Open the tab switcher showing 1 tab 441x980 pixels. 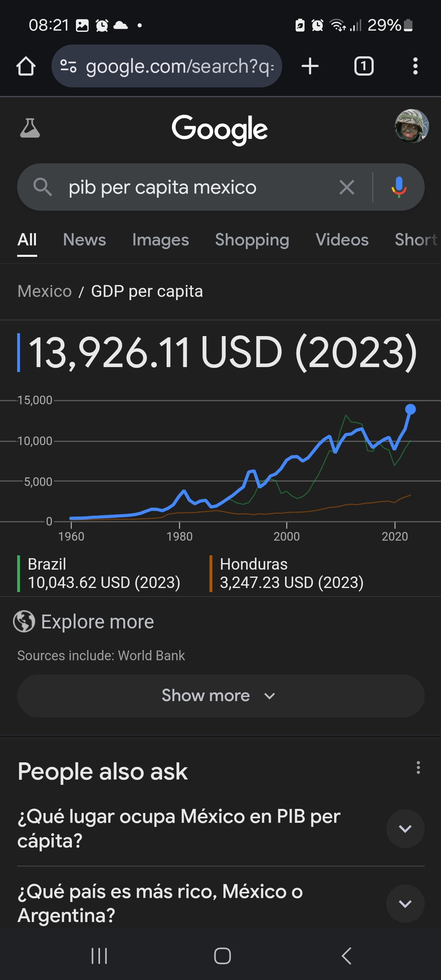click(363, 66)
